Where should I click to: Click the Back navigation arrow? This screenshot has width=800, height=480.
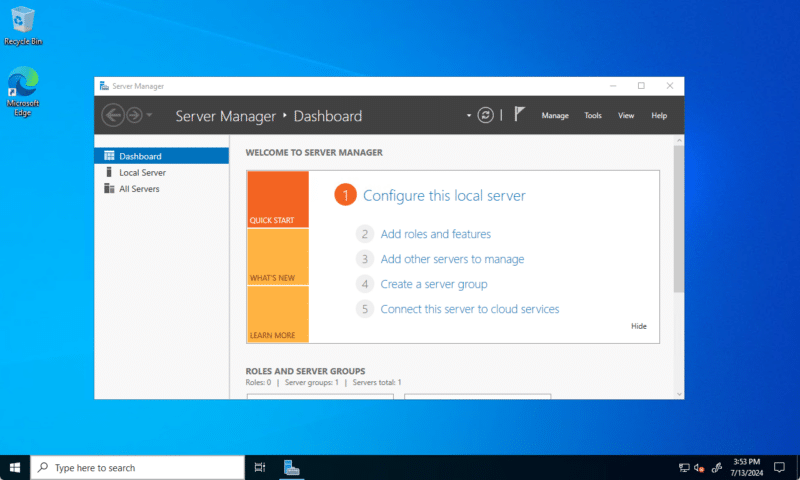113,115
